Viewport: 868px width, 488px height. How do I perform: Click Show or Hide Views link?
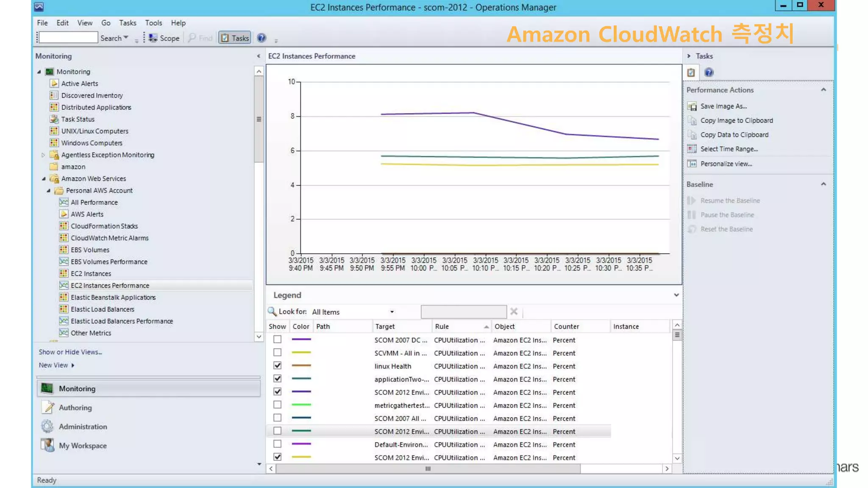70,352
